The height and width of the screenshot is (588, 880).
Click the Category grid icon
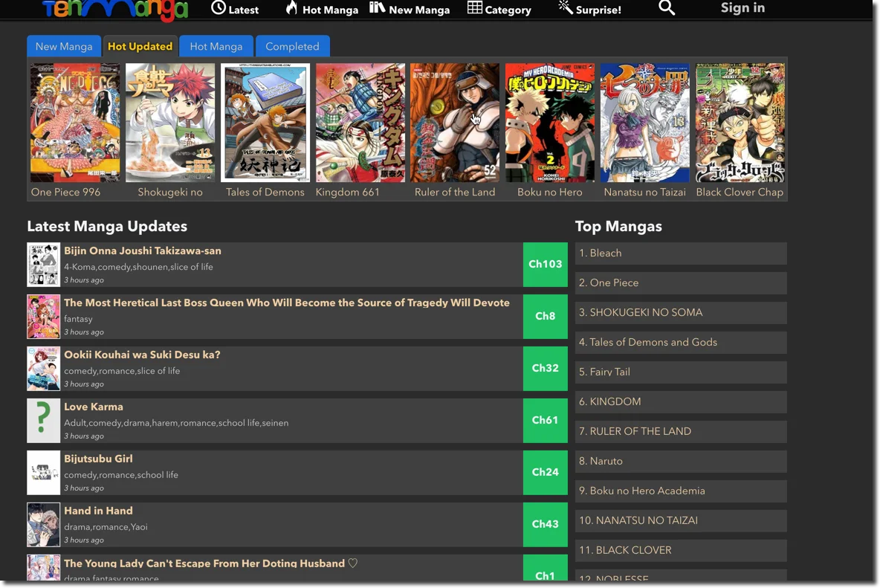click(475, 8)
